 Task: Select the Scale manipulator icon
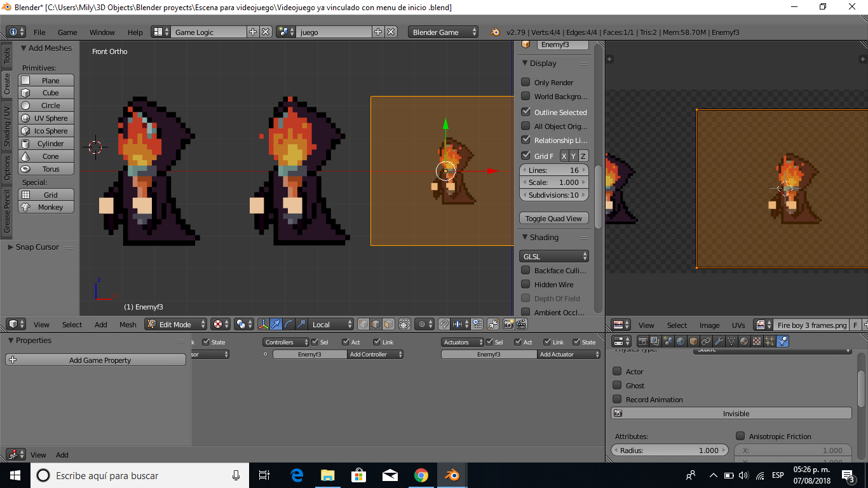[301, 324]
